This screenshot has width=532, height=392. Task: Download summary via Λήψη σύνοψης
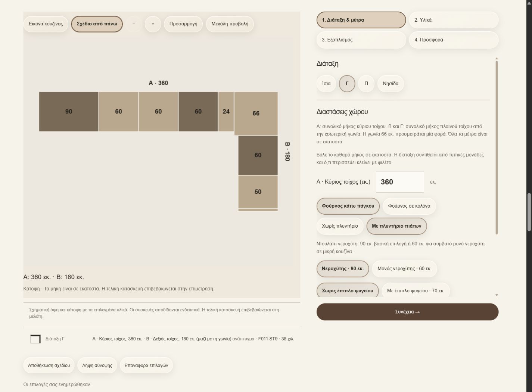[x=97, y=365]
